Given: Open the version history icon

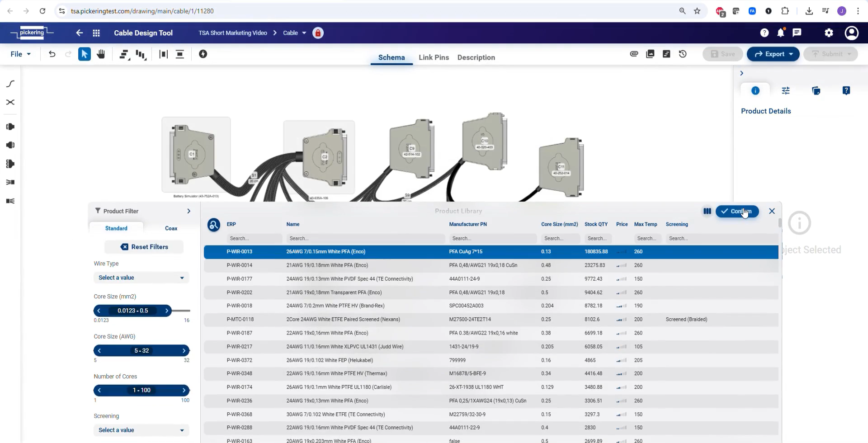Looking at the screenshot, I should coord(683,54).
